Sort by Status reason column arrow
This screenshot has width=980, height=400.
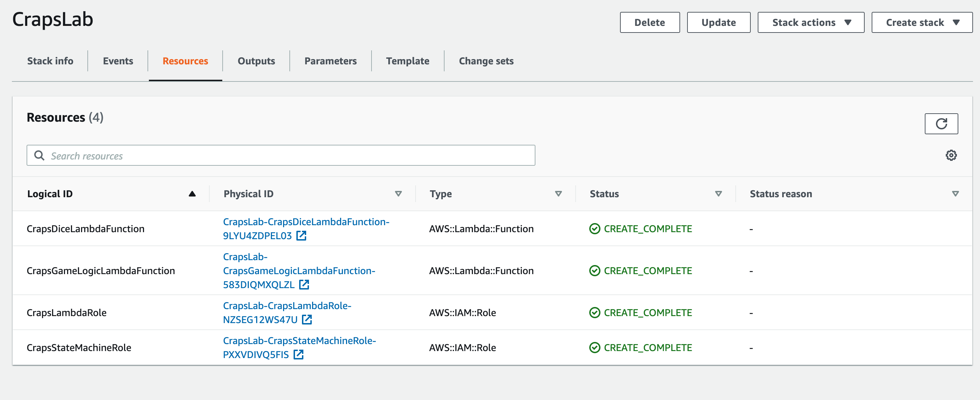[x=955, y=194]
